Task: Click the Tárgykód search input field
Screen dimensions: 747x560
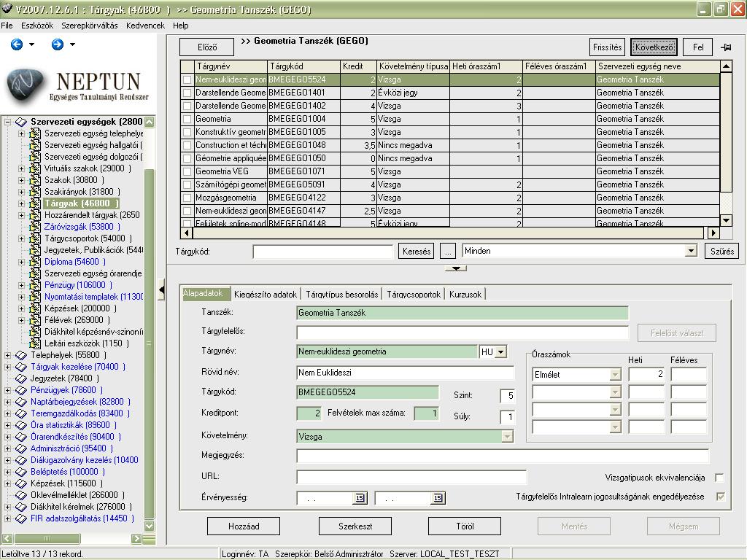Action: tap(322, 251)
